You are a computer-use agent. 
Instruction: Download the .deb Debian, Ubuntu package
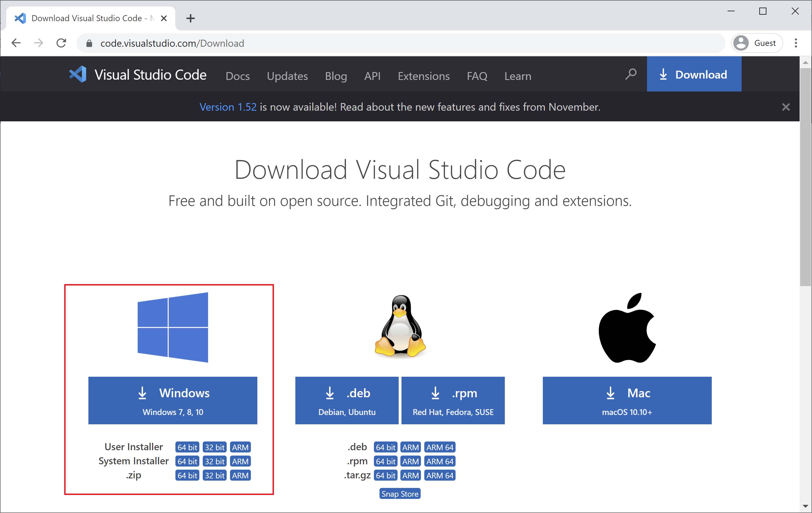click(x=347, y=400)
